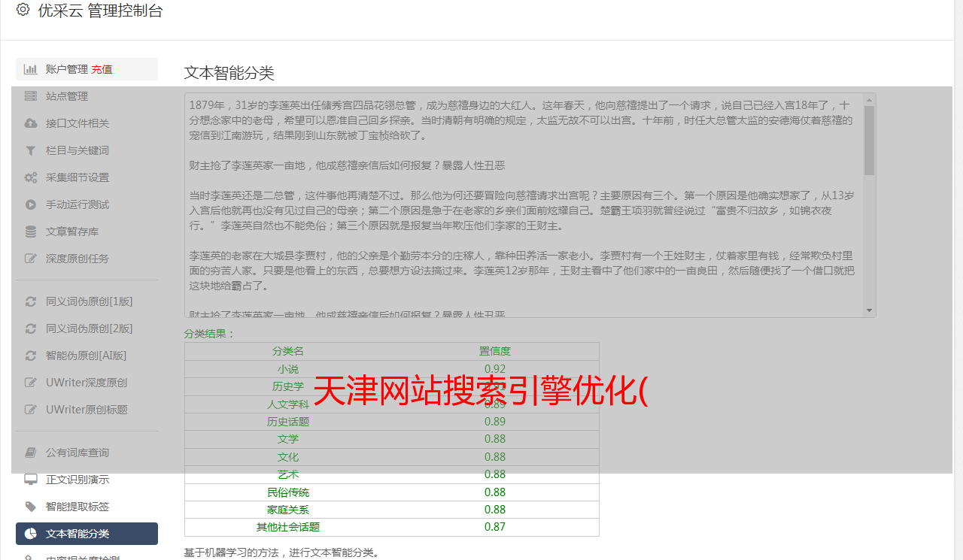
Task: Select the 艺术 category cell
Action: pos(288,474)
